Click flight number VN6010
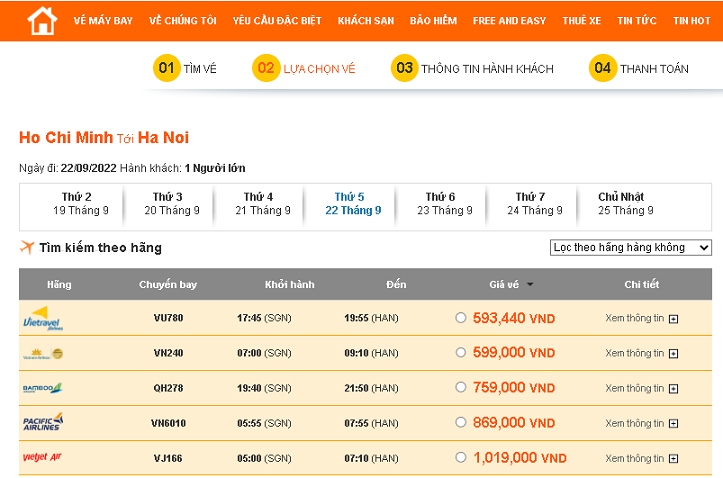The width and height of the screenshot is (723, 478). [168, 423]
